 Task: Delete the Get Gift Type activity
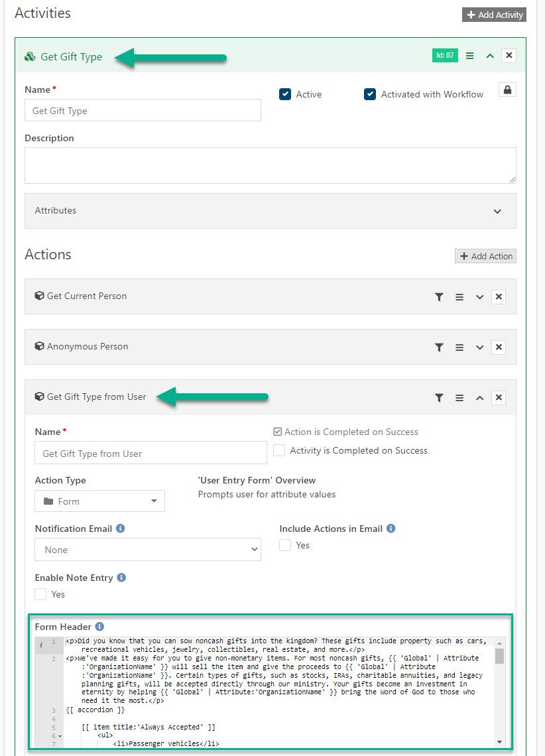[x=509, y=56]
